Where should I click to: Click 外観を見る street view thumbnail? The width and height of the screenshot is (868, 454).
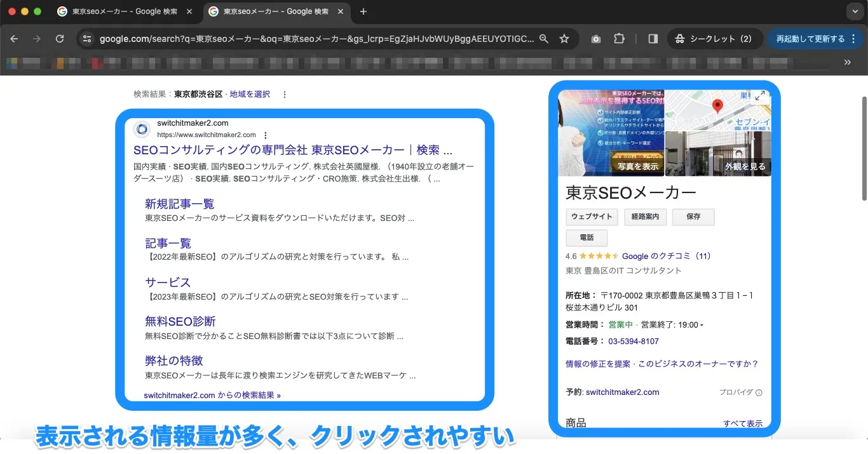(745, 167)
